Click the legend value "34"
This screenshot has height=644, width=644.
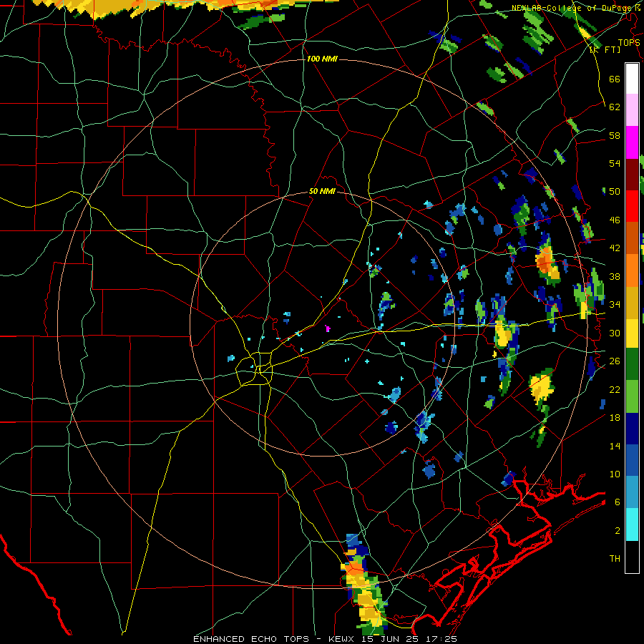pyautogui.click(x=615, y=305)
